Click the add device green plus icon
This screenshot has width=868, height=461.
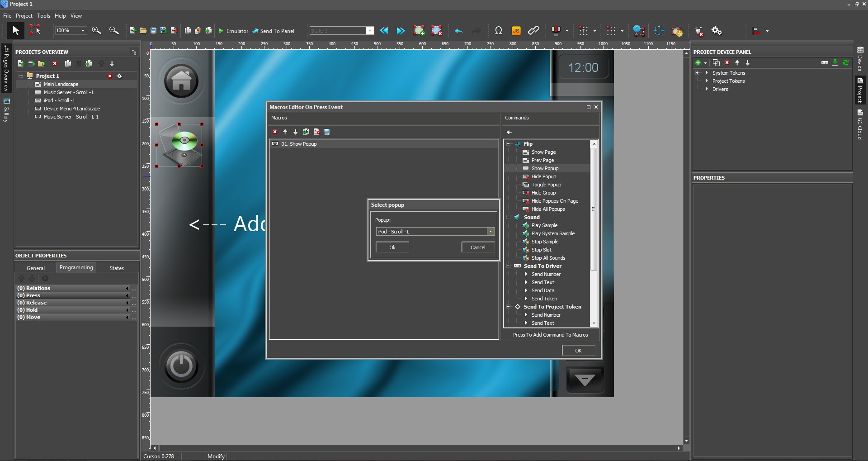699,62
